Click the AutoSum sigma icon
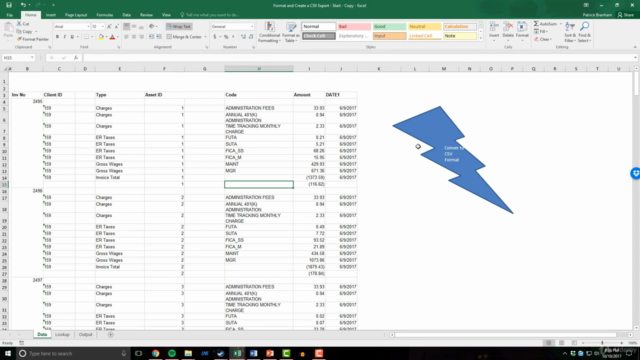 536,24
